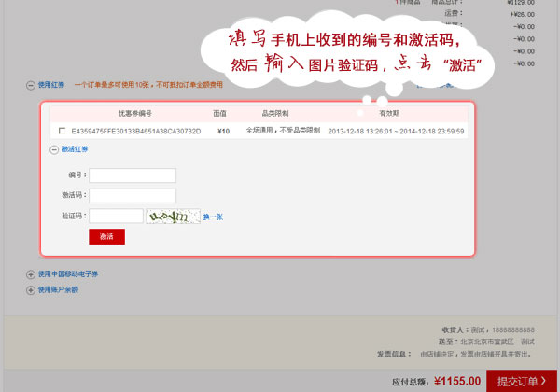
Task: Expand the 使用账户余额 label
Action: tap(58, 290)
